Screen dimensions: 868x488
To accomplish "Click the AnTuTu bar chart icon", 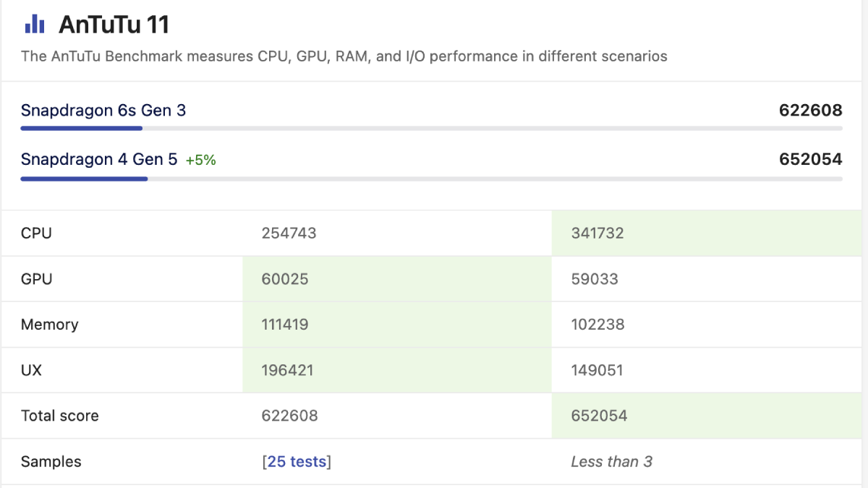I will tap(35, 25).
